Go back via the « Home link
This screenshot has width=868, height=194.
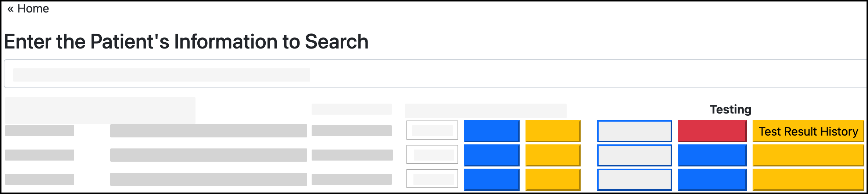click(28, 8)
